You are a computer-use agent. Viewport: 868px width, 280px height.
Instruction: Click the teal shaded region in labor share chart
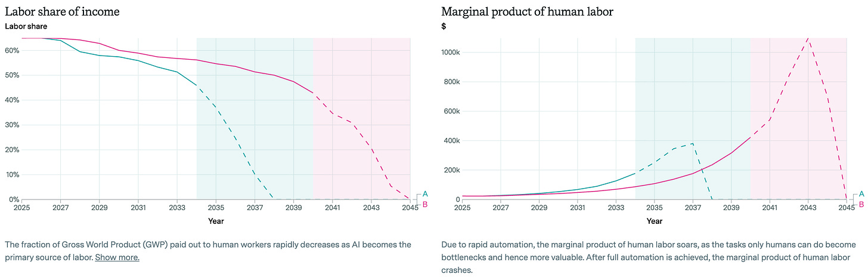(255, 118)
